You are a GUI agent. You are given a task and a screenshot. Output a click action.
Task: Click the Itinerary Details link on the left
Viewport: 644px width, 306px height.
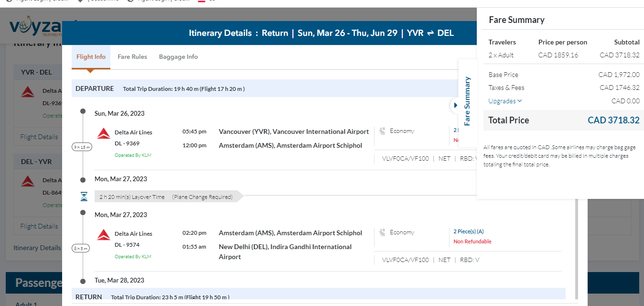click(x=37, y=248)
